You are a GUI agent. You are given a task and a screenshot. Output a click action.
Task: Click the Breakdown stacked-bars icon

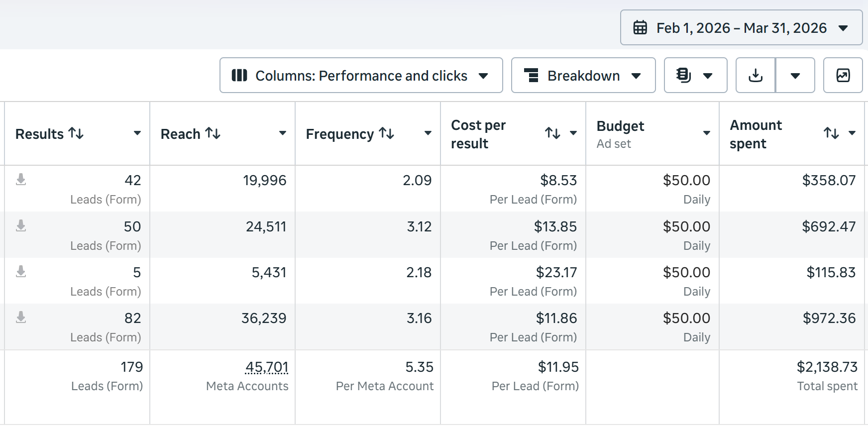532,75
